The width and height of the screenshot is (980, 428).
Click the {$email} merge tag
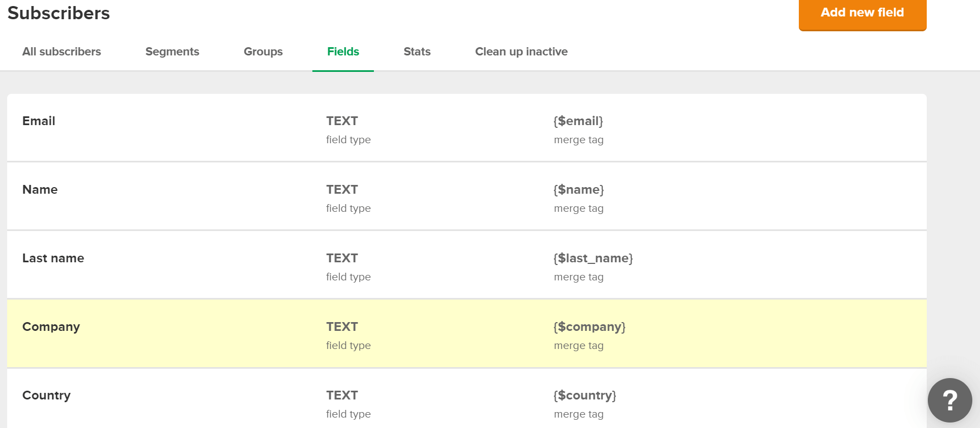click(x=578, y=121)
